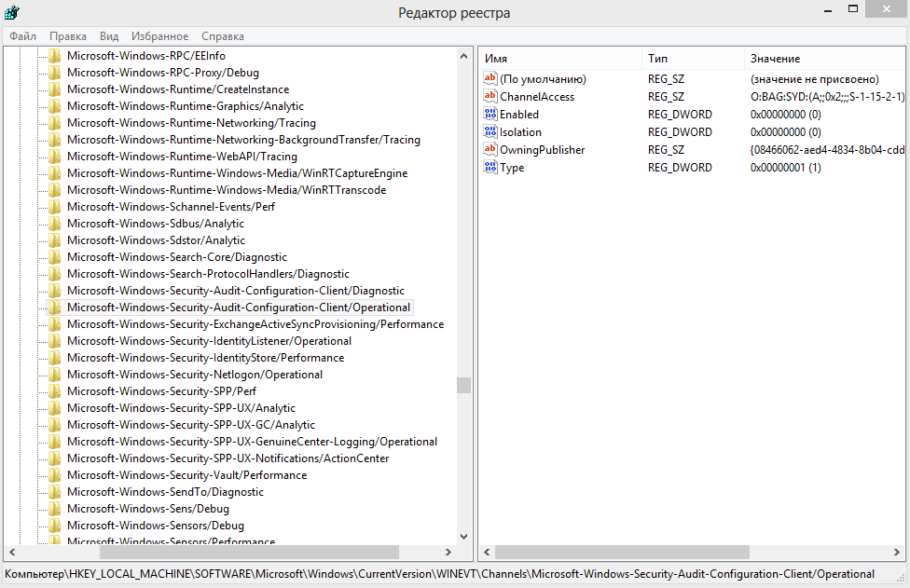
Task: Select Runtime-Windows-Media/WinRTCaptureEngine key
Action: [238, 173]
